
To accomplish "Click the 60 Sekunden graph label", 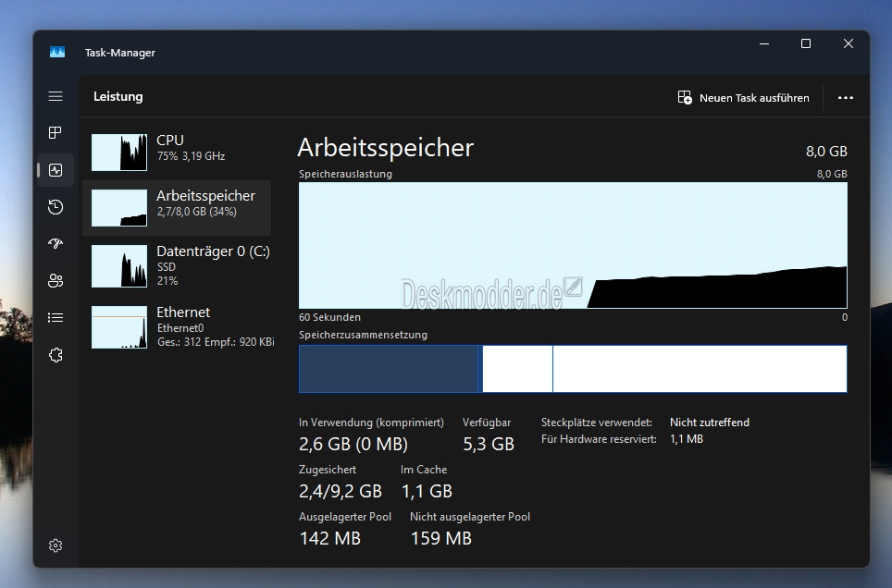I will [330, 317].
